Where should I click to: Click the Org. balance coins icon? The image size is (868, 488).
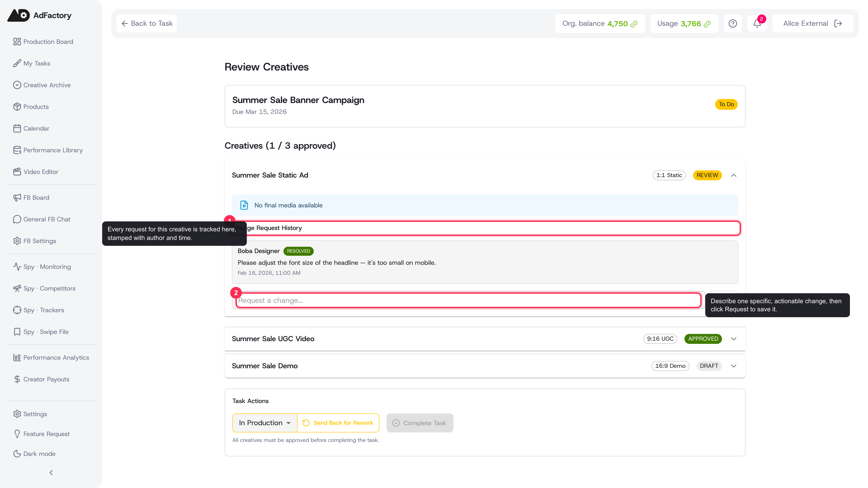[x=634, y=23]
